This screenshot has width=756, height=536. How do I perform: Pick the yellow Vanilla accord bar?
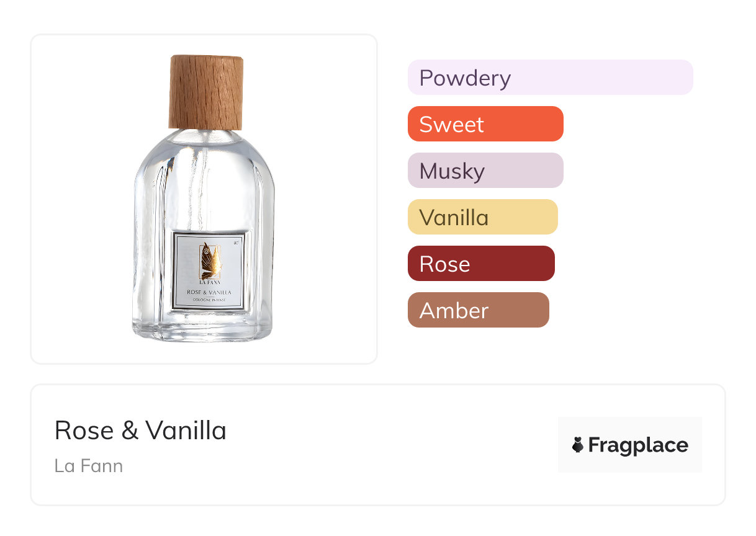coord(482,217)
